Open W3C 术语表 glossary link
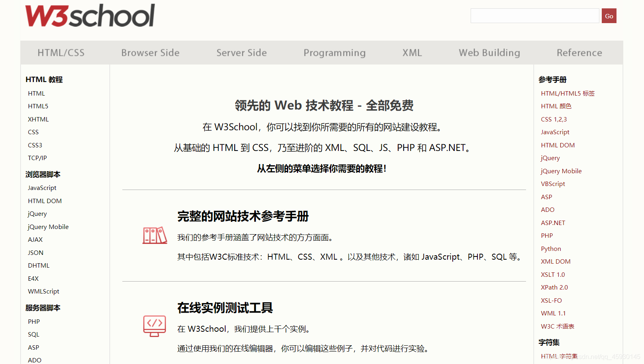Screen dimensions: 644x364 click(x=558, y=326)
